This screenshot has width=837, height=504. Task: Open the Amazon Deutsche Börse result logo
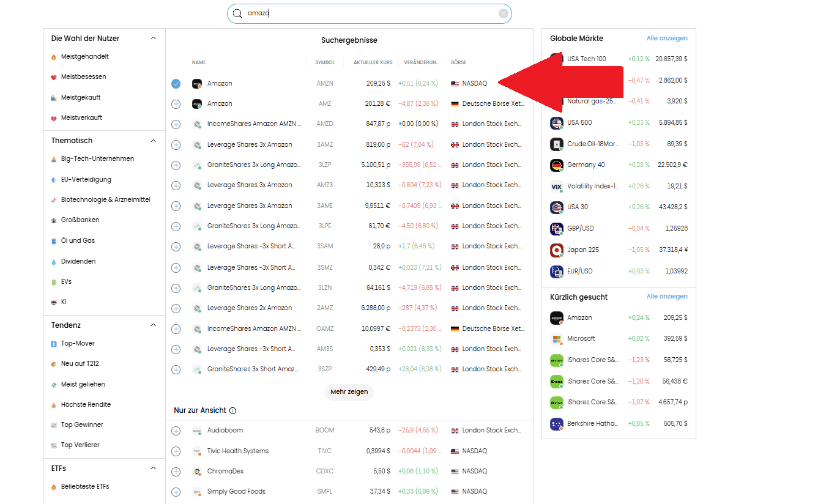[x=197, y=104]
